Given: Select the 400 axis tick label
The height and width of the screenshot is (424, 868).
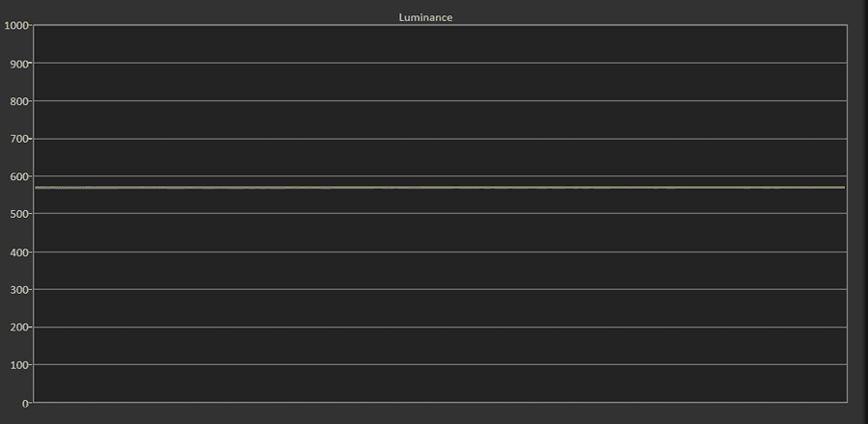Looking at the screenshot, I should pyautogui.click(x=19, y=252).
